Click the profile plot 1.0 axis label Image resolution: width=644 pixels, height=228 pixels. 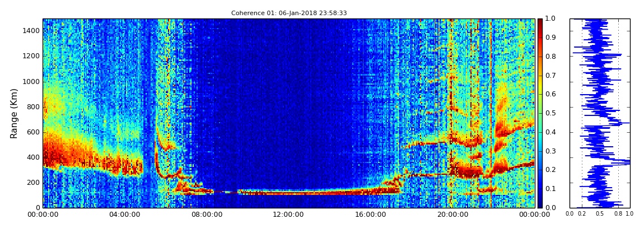click(629, 213)
